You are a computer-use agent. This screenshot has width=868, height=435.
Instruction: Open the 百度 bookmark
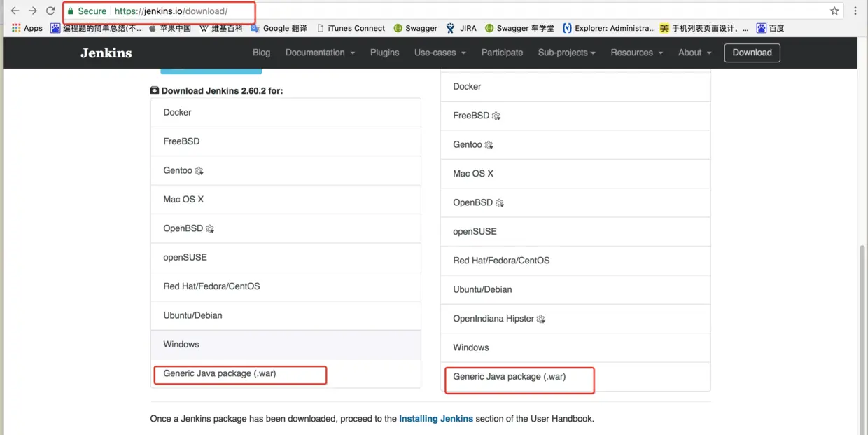click(x=770, y=28)
